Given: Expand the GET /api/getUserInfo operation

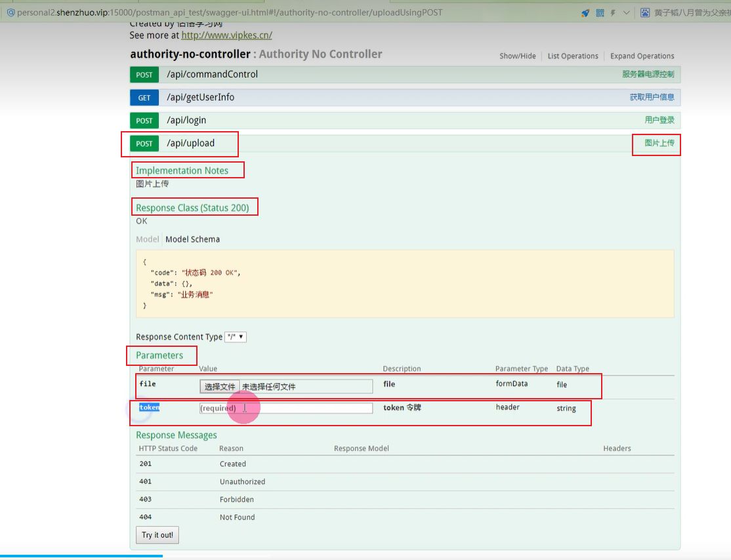Looking at the screenshot, I should pyautogui.click(x=200, y=97).
